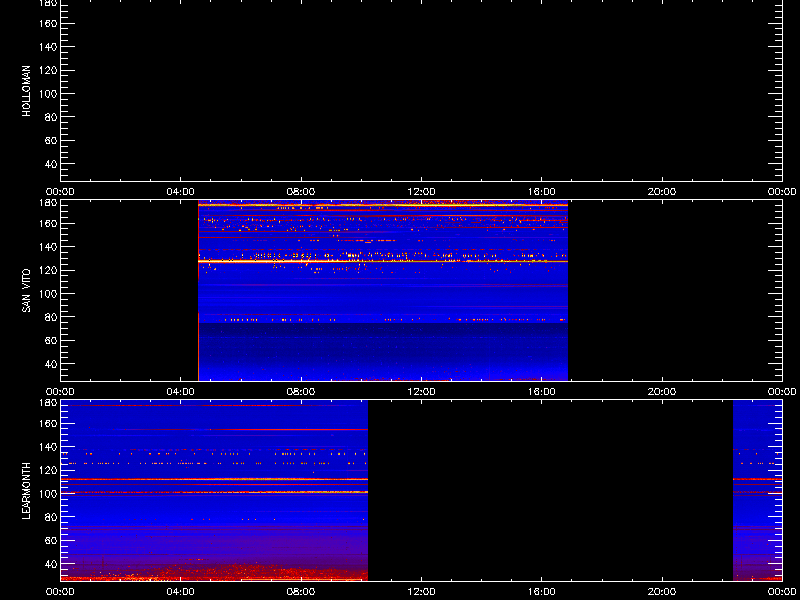Screen dimensions: 800x600
Task: Click the LEARMONTH station axis label
Action: (x=27, y=491)
